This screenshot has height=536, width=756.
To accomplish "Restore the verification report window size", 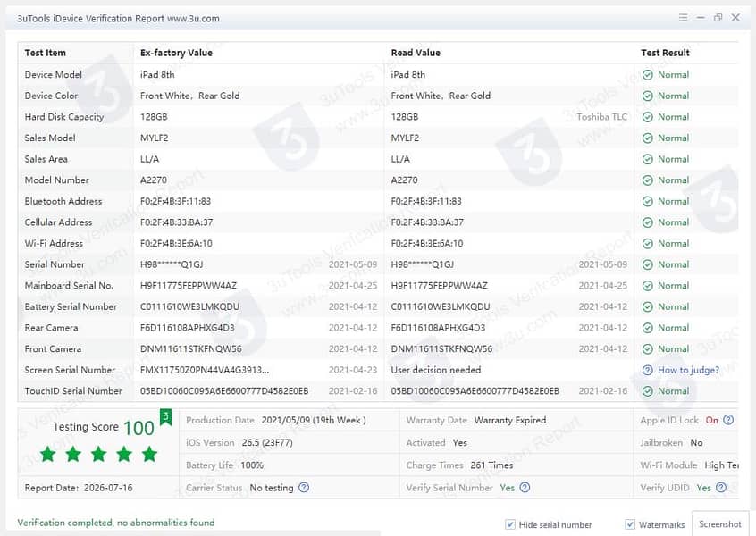I will tap(718, 18).
